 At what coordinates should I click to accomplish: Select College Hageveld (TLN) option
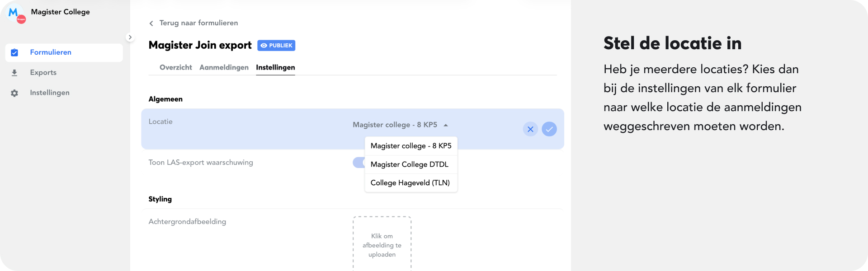click(410, 183)
